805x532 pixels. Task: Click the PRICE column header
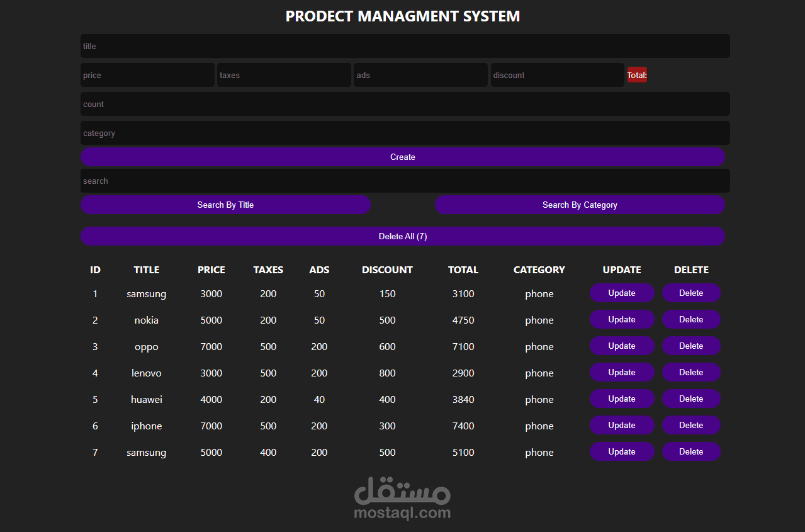(x=211, y=269)
